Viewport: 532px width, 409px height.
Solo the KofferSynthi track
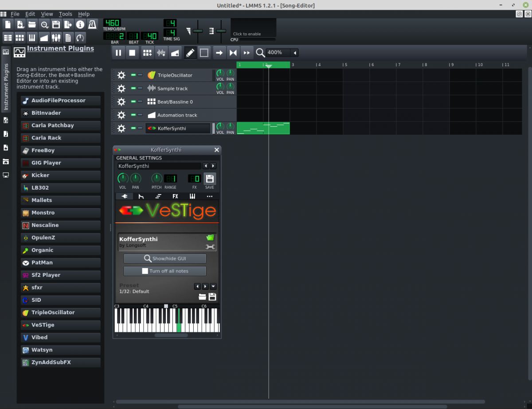click(140, 129)
